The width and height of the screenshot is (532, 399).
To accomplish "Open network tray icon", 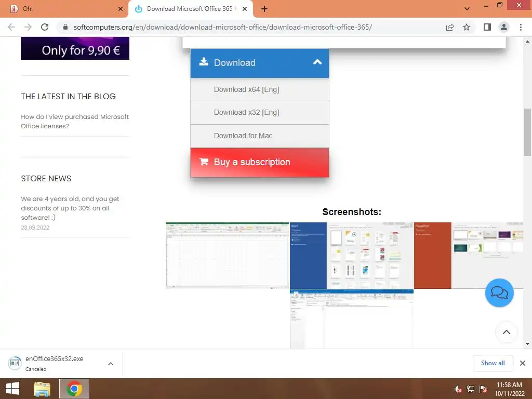I will tap(471, 389).
